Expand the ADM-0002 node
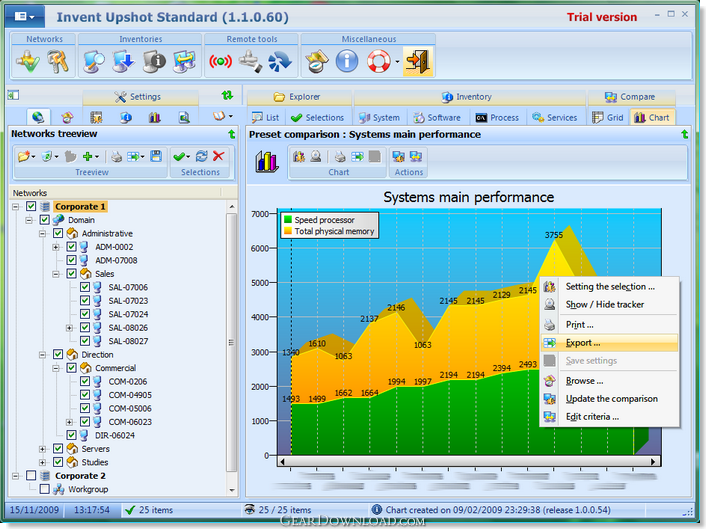The width and height of the screenshot is (706, 529). click(56, 247)
